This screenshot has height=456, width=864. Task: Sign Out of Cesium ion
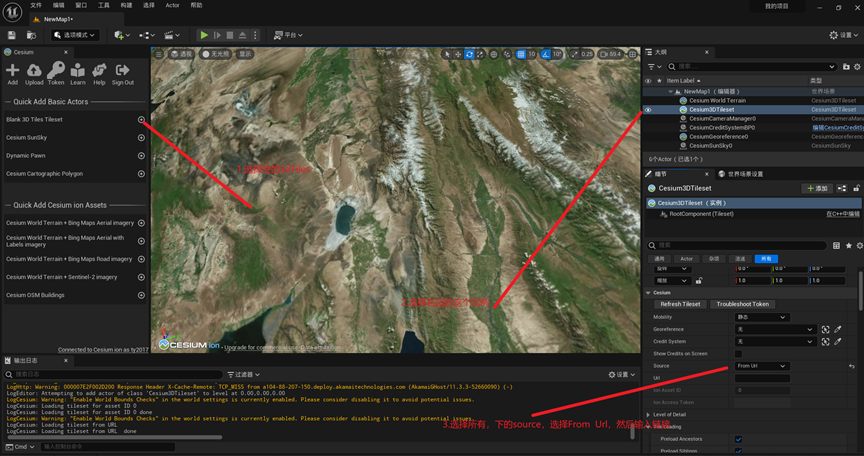(x=122, y=74)
